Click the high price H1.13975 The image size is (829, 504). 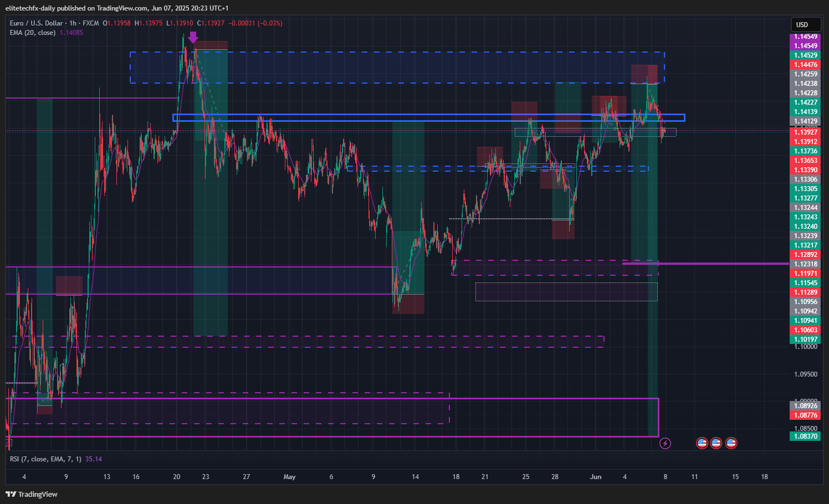(x=149, y=23)
